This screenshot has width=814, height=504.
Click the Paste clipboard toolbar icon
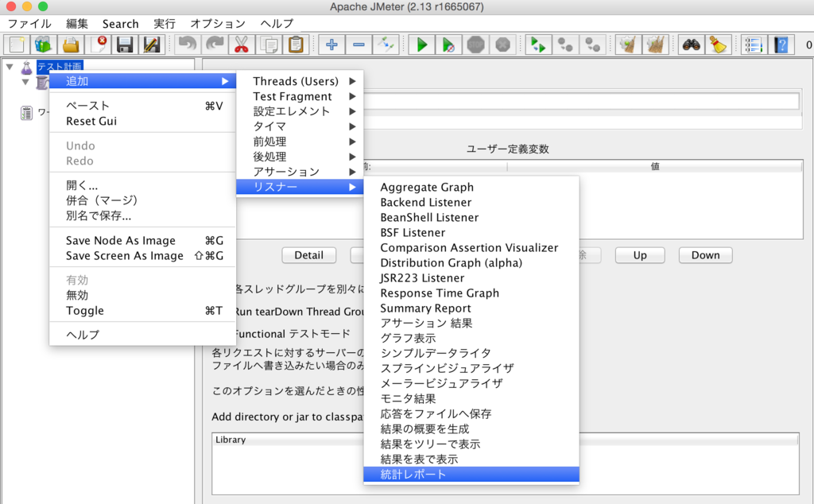(x=296, y=45)
